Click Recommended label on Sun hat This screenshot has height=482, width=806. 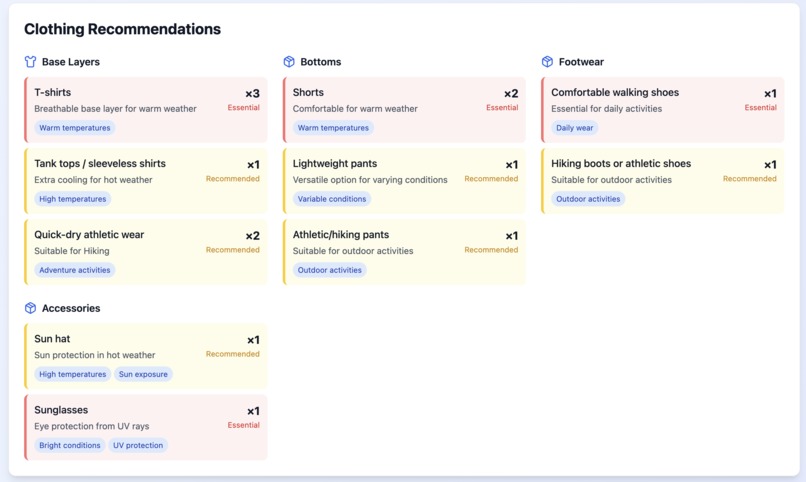(233, 354)
